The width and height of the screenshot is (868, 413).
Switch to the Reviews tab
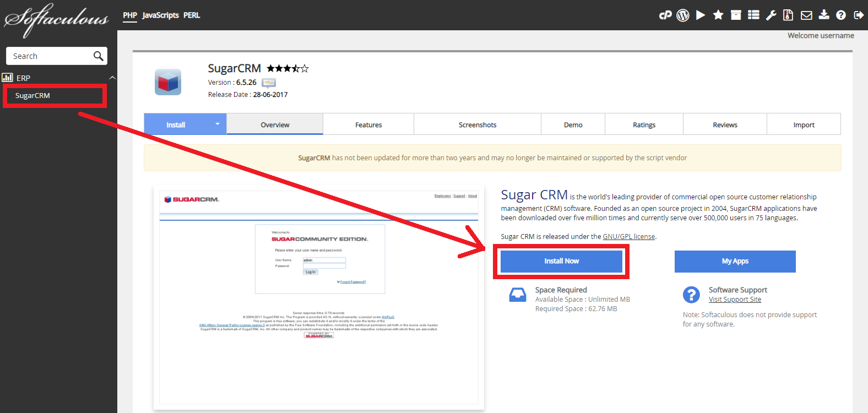725,124
